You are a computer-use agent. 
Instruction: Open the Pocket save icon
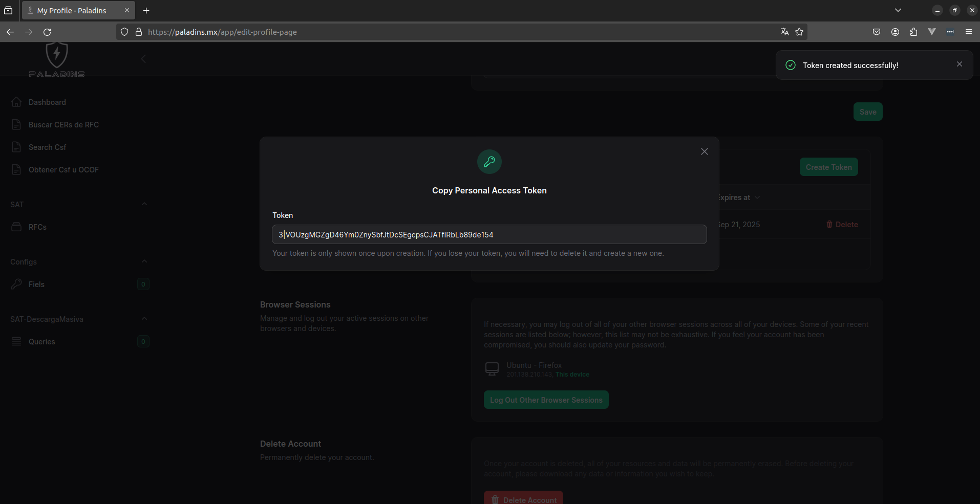pos(877,32)
